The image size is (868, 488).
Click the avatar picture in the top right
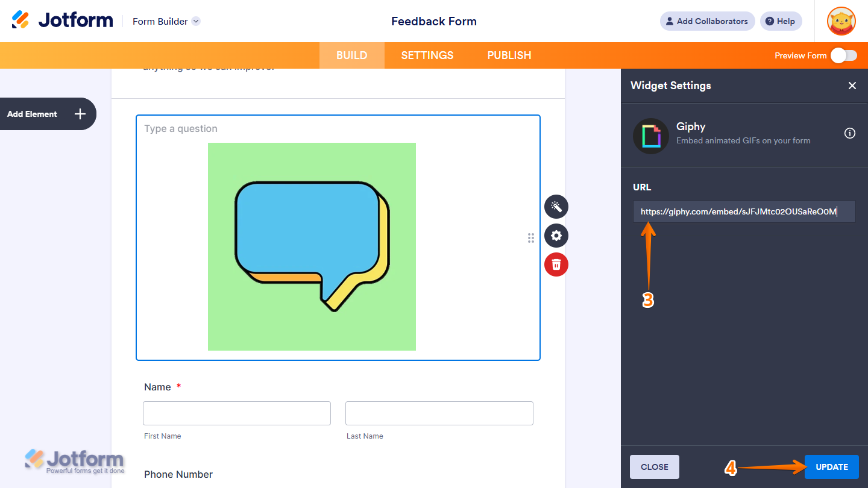[841, 21]
